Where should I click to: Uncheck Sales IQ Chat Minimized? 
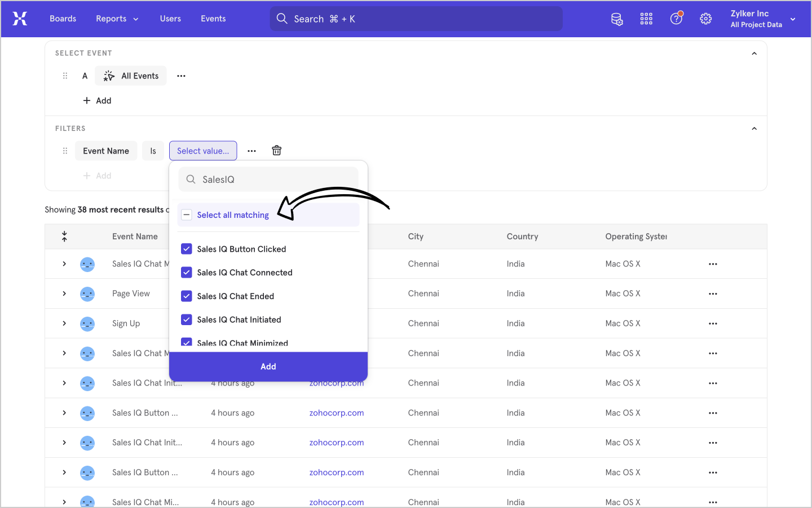pyautogui.click(x=187, y=343)
